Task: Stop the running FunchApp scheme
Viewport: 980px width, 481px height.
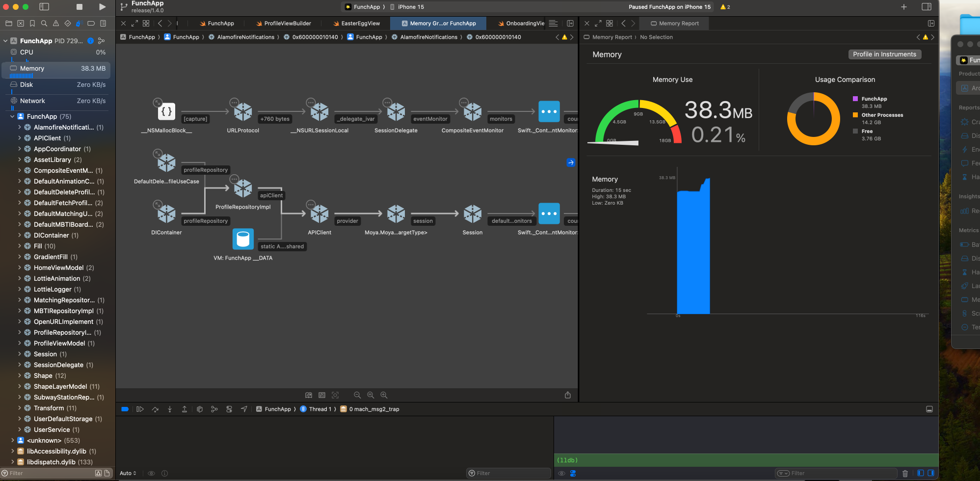Action: click(79, 7)
